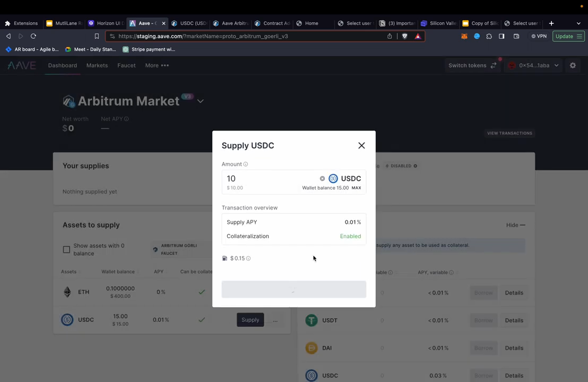
Task: Toggle Show assets with 0 balance checkbox
Action: pos(66,250)
